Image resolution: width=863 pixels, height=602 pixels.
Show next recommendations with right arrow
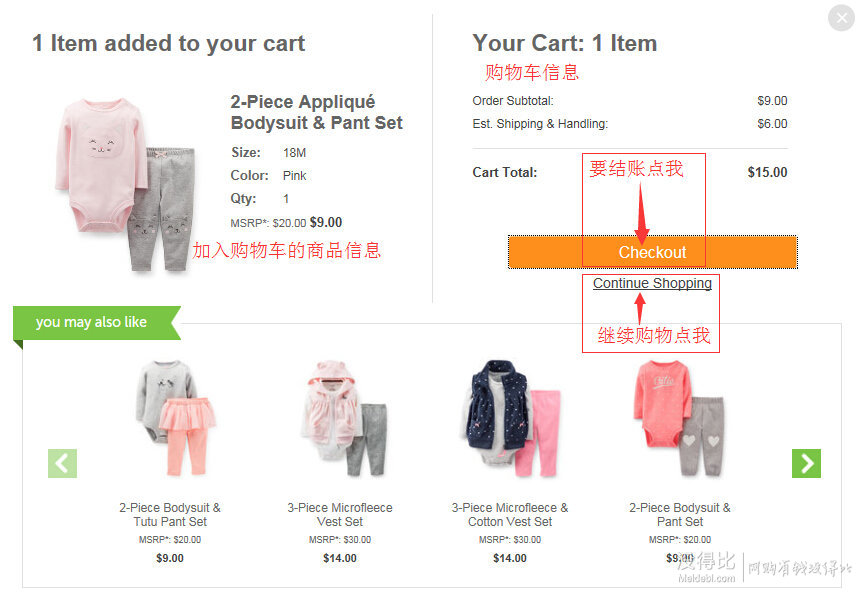pyautogui.click(x=806, y=463)
